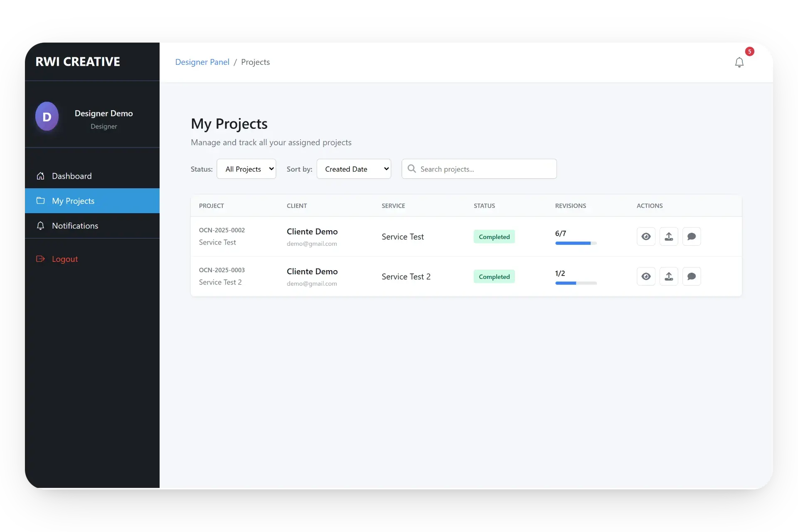Click the 6/7 revisions progress bar
Viewport: 798px width, 532px height.
[576, 243]
